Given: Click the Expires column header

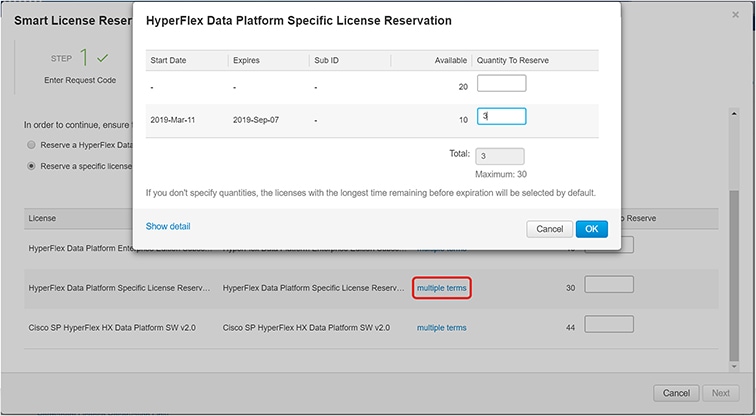Looking at the screenshot, I should (x=246, y=60).
